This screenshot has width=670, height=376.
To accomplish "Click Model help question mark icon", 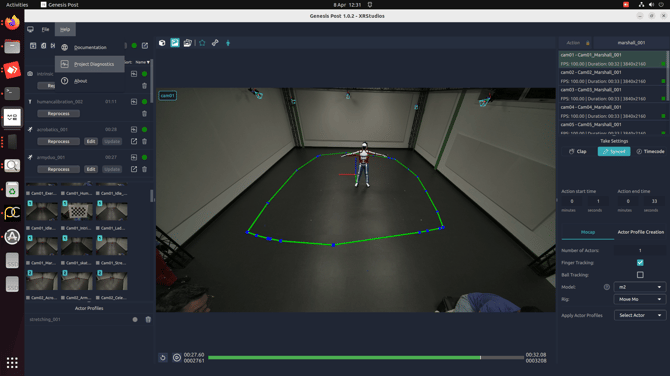I will tap(606, 287).
